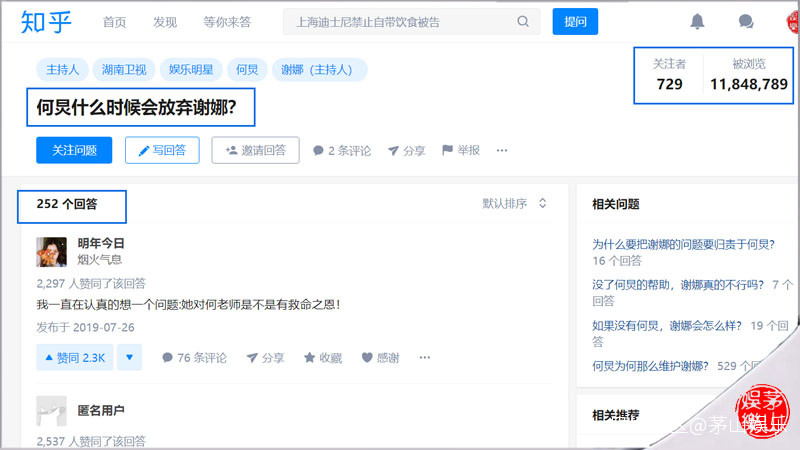Viewport: 800px width, 450px height.
Task: Click the 相关问题 sidebar heading
Action: (616, 204)
